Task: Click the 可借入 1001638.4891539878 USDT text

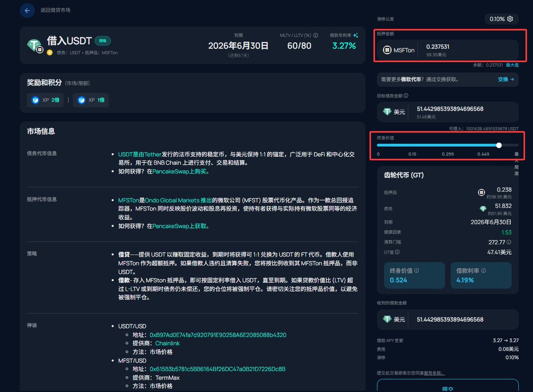Action: tap(484, 129)
